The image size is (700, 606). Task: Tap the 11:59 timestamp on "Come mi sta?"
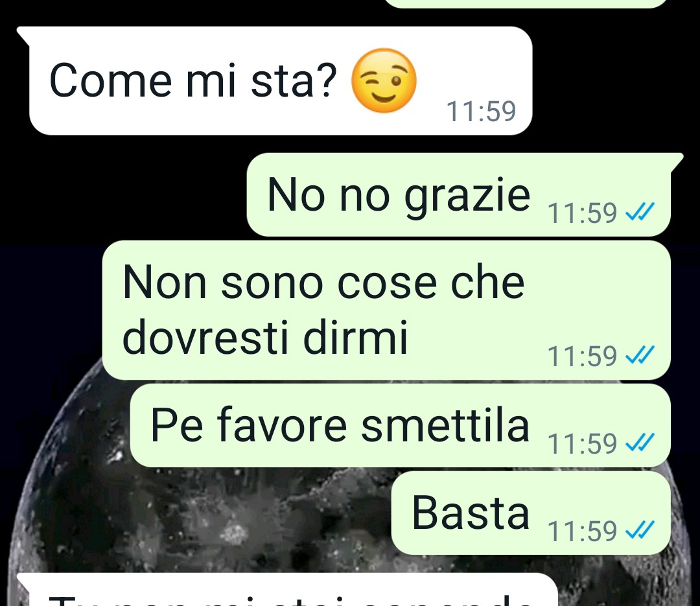pos(481,111)
